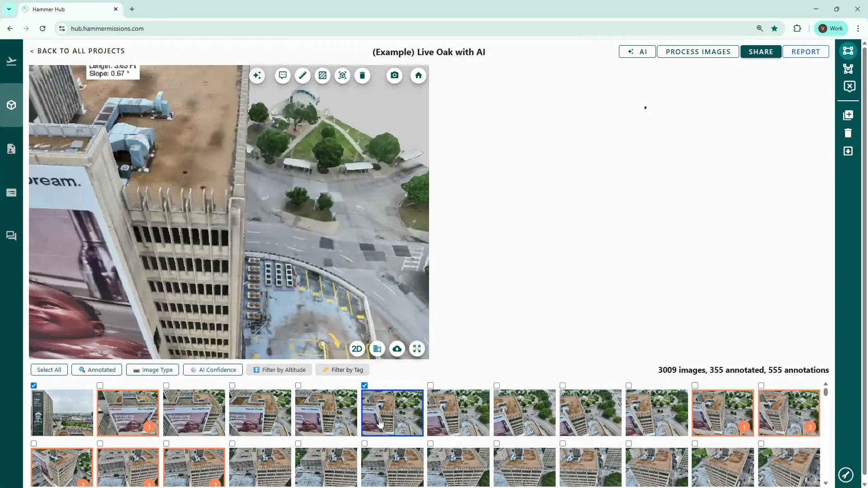Image resolution: width=868 pixels, height=488 pixels.
Task: Select the ruler measurement tool
Action: (302, 75)
